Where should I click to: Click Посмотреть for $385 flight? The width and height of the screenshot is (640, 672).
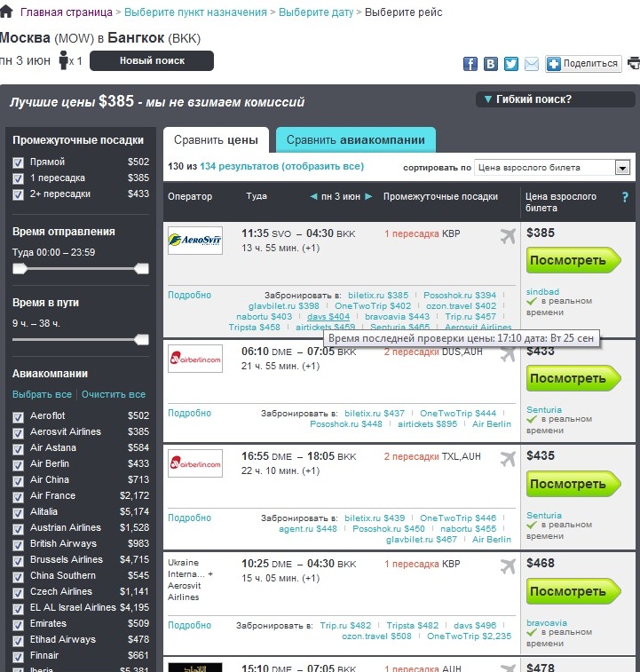(573, 260)
